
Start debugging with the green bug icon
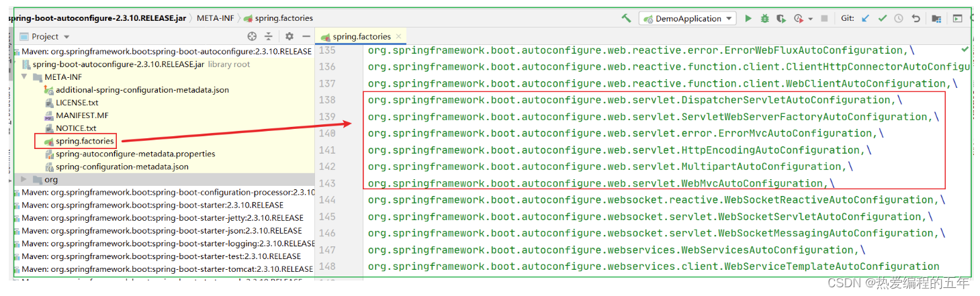765,19
